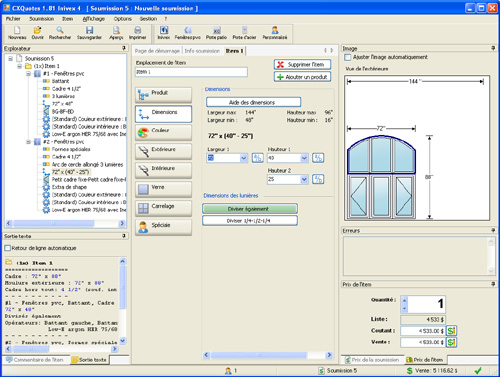500x377 pixels.
Task: Enable Ajuster l'image automatiquement checkbox
Action: point(348,57)
